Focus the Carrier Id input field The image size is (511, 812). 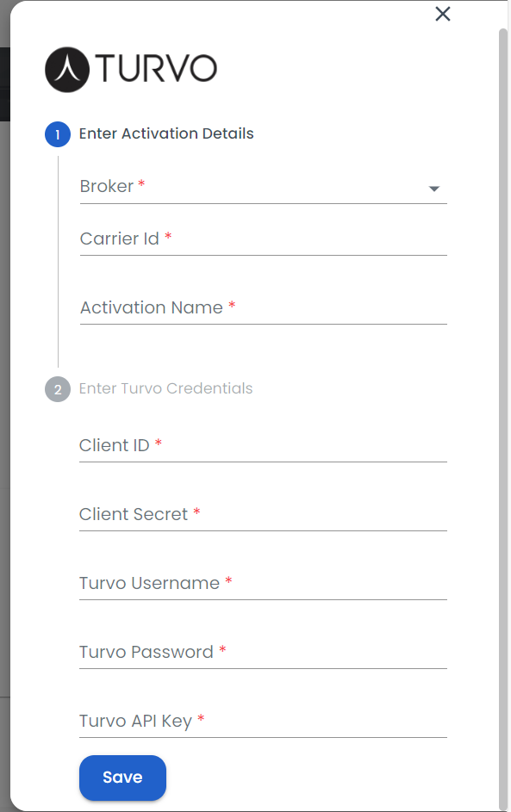click(x=264, y=239)
